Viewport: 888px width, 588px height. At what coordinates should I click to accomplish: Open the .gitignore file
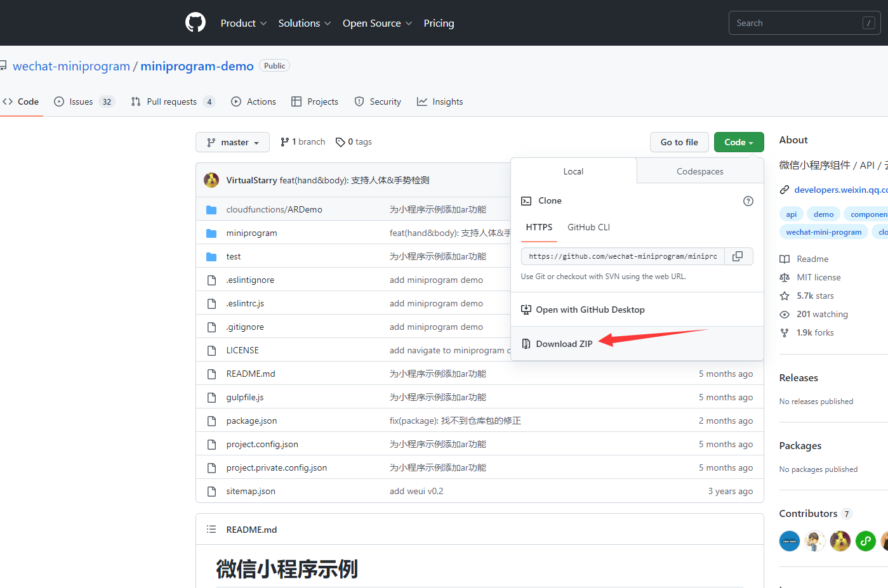pos(245,327)
